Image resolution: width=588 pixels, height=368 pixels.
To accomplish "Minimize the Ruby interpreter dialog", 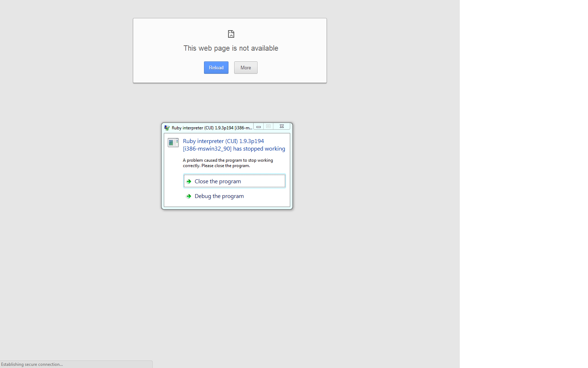I will [258, 126].
